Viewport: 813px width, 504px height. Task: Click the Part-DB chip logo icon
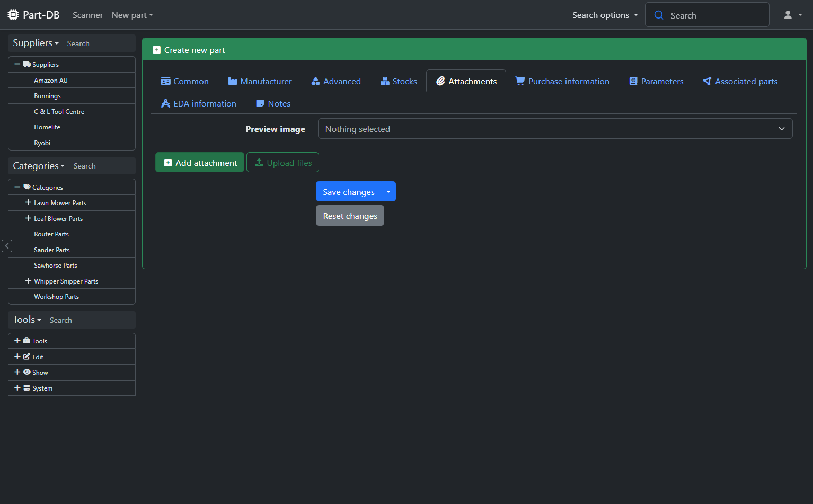[13, 15]
